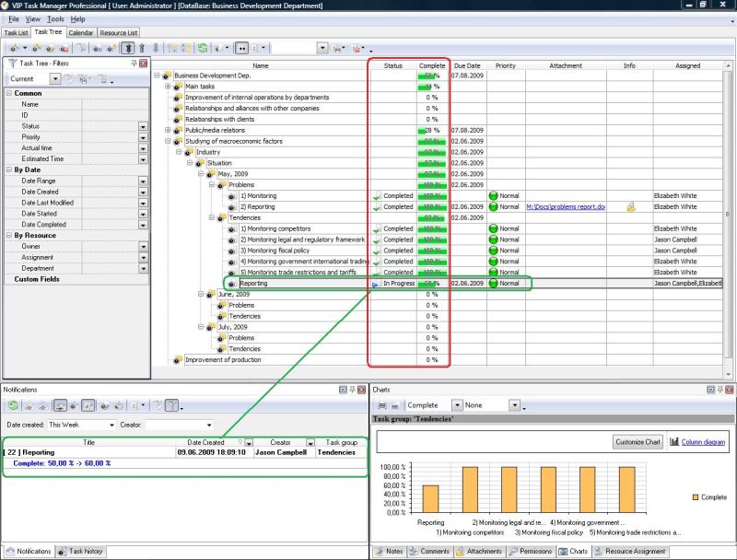Click the green Normal priority icon on 2) Reporting
Viewport: 737px width, 560px height.
coord(493,206)
